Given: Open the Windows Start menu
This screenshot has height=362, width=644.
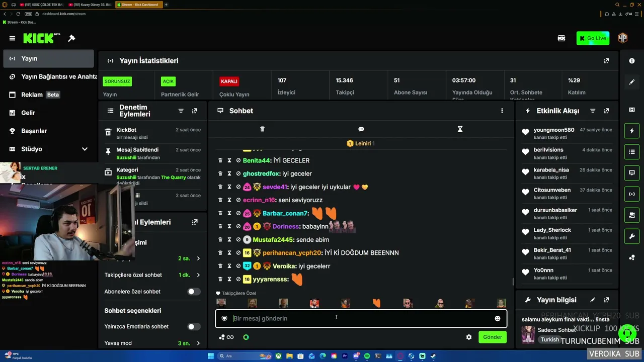Looking at the screenshot, I should click(211, 356).
